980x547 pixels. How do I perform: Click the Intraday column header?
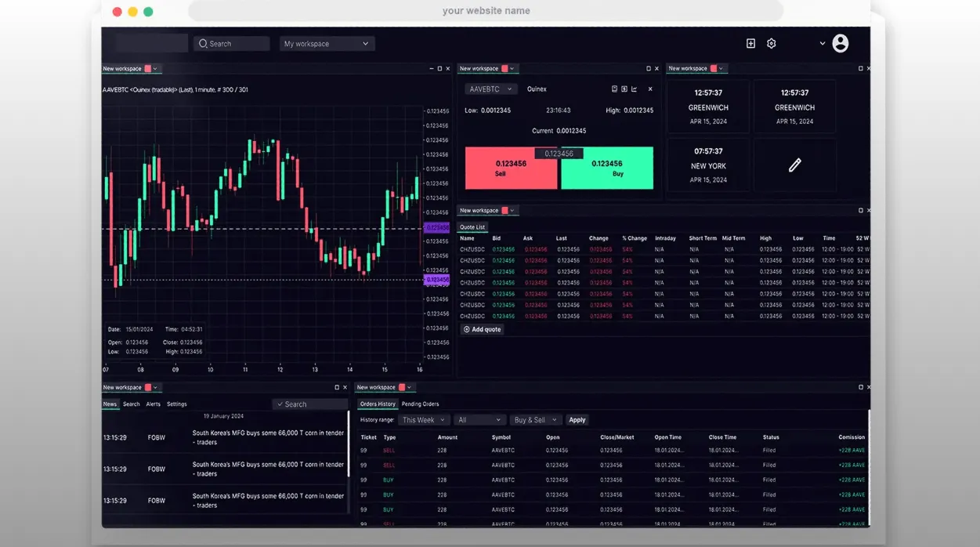pos(665,238)
